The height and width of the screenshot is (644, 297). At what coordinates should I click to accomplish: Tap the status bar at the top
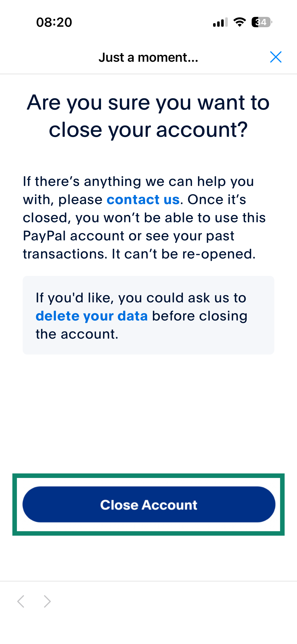pos(148,23)
